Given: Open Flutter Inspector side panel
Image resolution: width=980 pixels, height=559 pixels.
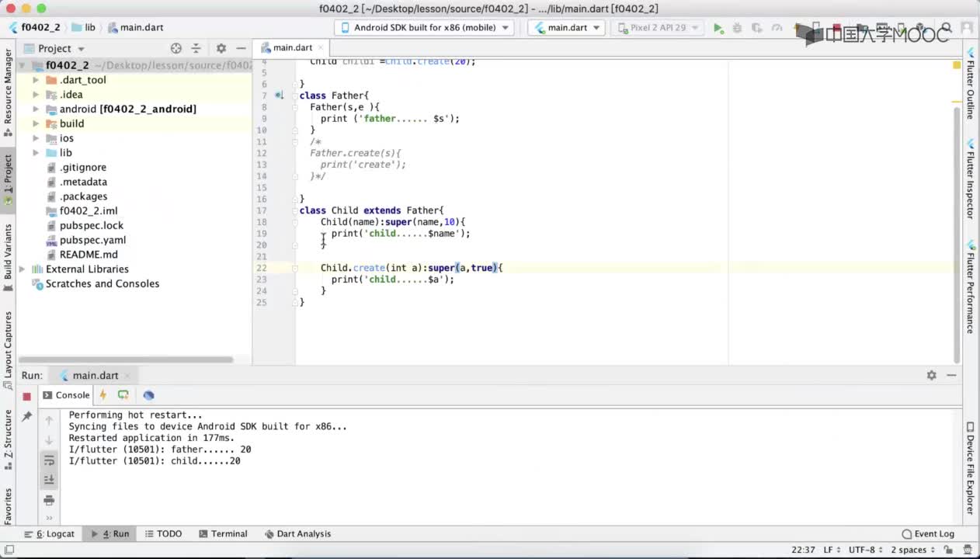Looking at the screenshot, I should coord(971,180).
